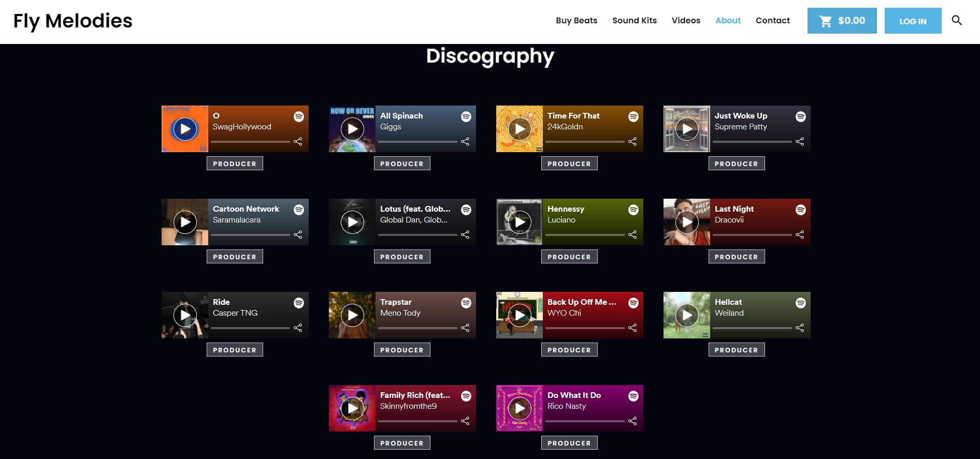Screen dimensions: 980x459
Task: Seek in the Hennessy track progress bar
Action: pos(585,234)
